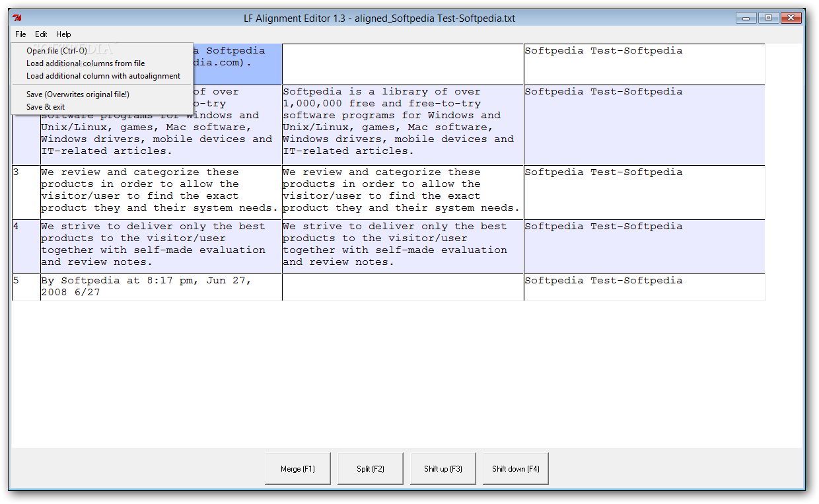
Task: Minimize the LF Alignment Editor window
Action: 747,18
